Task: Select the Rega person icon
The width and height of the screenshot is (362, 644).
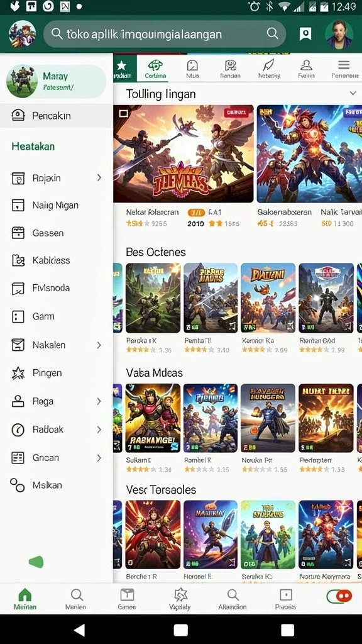Action: point(18,401)
